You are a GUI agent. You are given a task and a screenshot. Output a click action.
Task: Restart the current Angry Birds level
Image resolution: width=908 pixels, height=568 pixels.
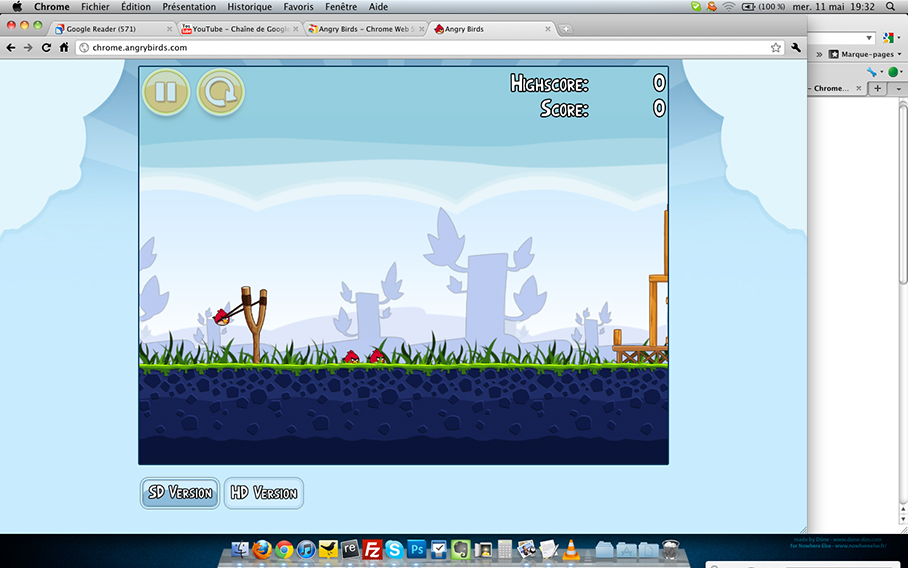220,93
